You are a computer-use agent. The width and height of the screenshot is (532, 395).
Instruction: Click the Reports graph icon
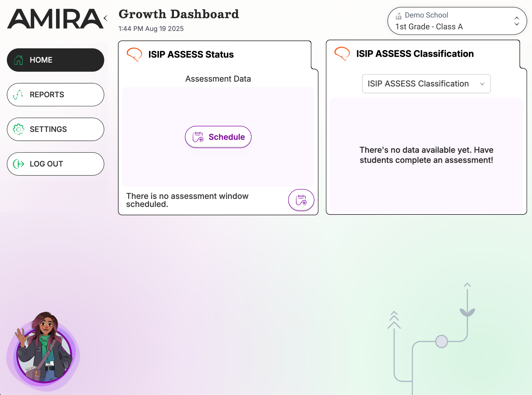pyautogui.click(x=18, y=95)
